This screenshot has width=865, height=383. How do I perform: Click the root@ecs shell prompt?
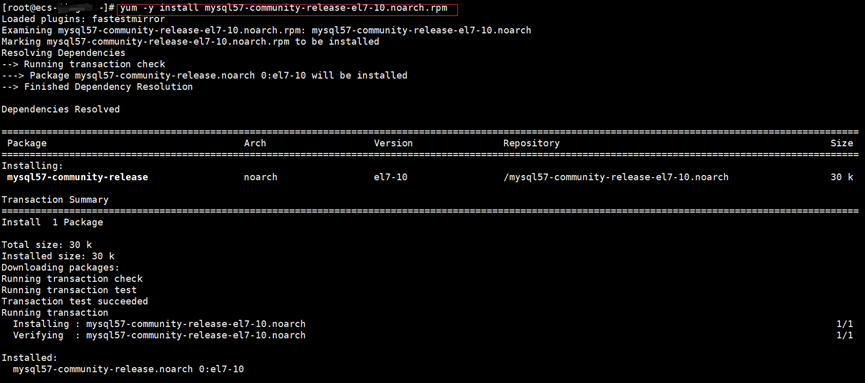(58, 8)
